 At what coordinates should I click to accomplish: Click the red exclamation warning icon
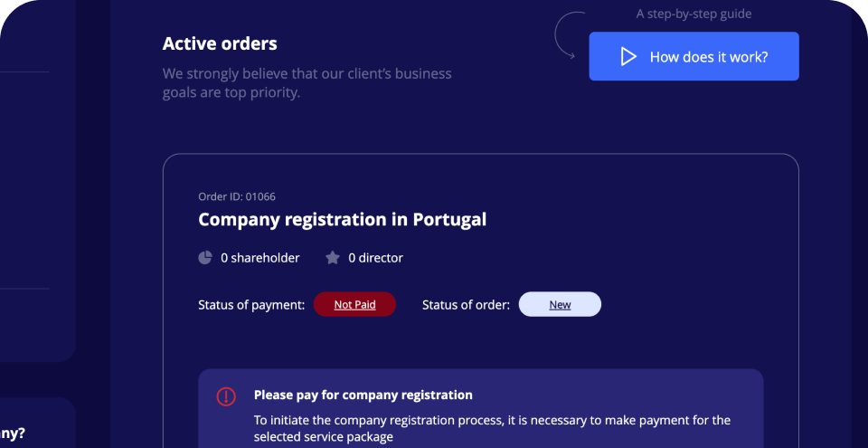point(226,396)
